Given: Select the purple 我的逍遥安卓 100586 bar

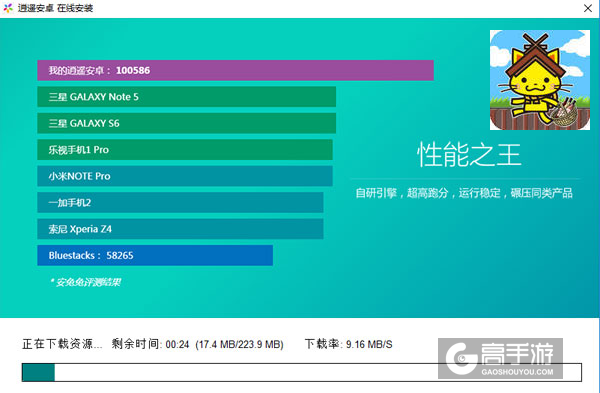Looking at the screenshot, I should tap(235, 70).
